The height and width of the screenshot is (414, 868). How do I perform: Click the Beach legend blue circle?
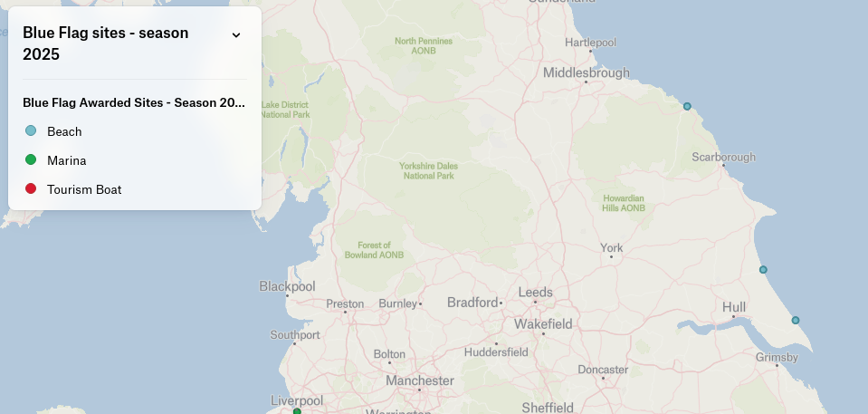[x=31, y=130]
